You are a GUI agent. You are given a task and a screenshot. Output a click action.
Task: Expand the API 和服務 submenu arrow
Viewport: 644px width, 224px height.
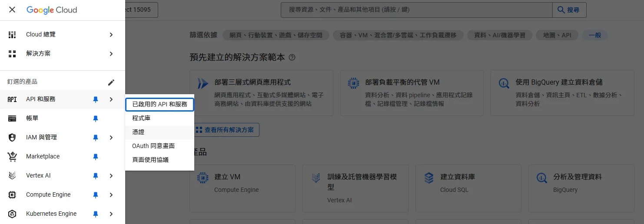[111, 99]
